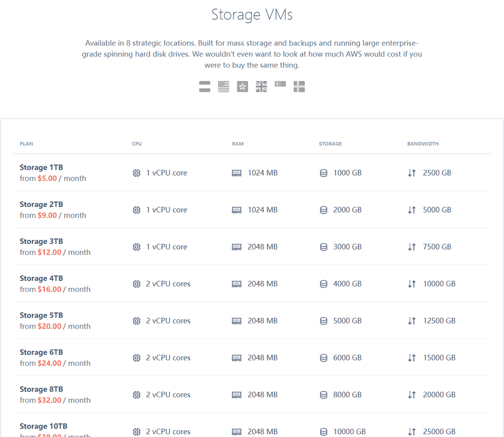Screen dimensions: 504x437
Task: Click the RAM icon in Storage 5TB row
Action: pos(236,321)
